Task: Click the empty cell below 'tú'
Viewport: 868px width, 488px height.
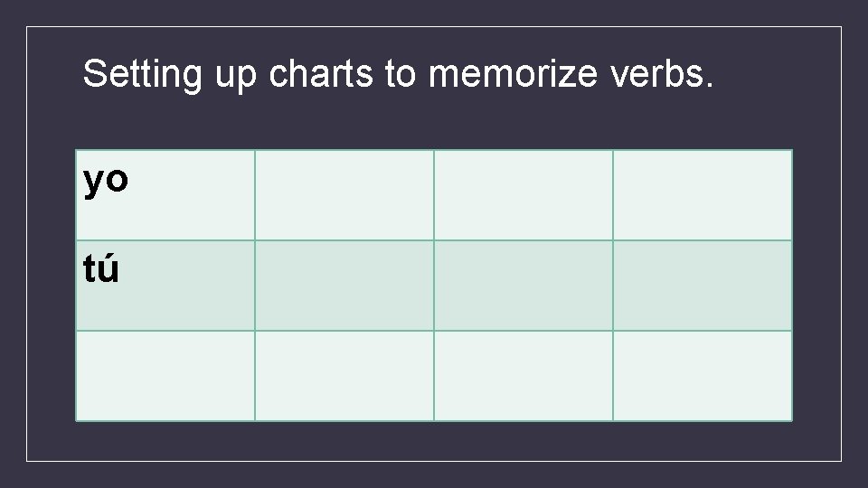Action: [x=165, y=376]
